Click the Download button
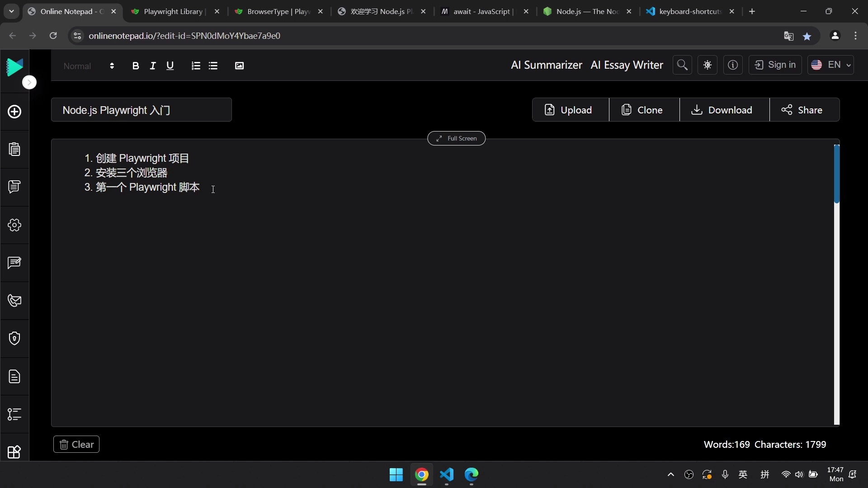Viewport: 868px width, 488px height. click(x=724, y=110)
